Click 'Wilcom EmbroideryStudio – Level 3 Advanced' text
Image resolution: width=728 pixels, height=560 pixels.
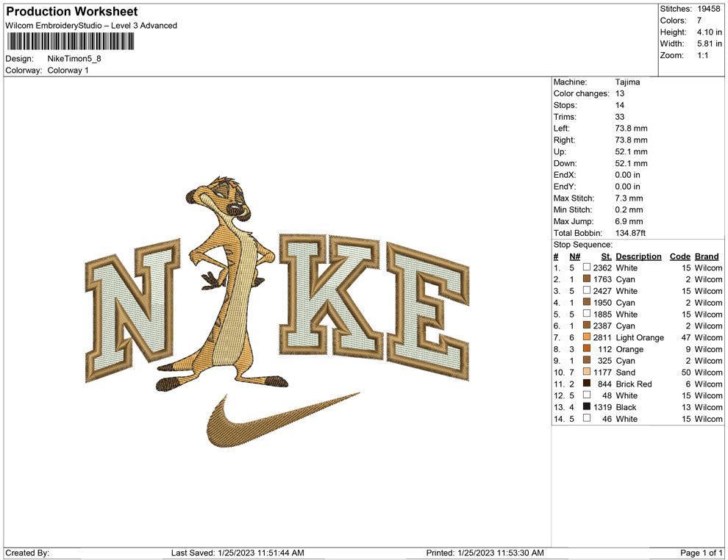(x=91, y=26)
